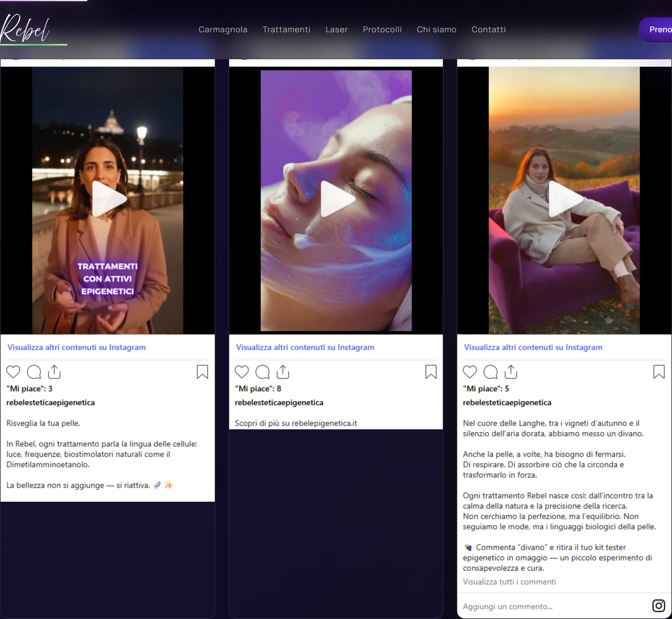
Task: Play the purple facial treatment video
Action: tap(337, 199)
